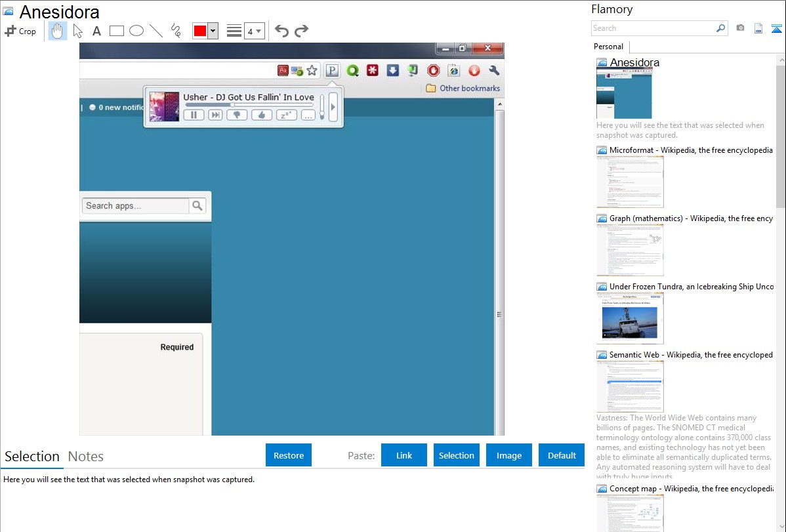
Task: Click the bookmark star icon
Action: (x=312, y=71)
